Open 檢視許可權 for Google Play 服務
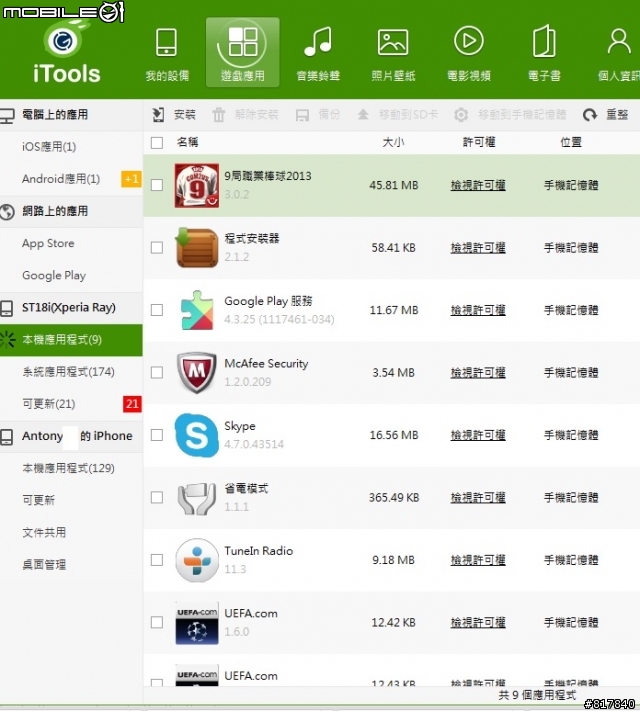This screenshot has width=640, height=712. (478, 310)
